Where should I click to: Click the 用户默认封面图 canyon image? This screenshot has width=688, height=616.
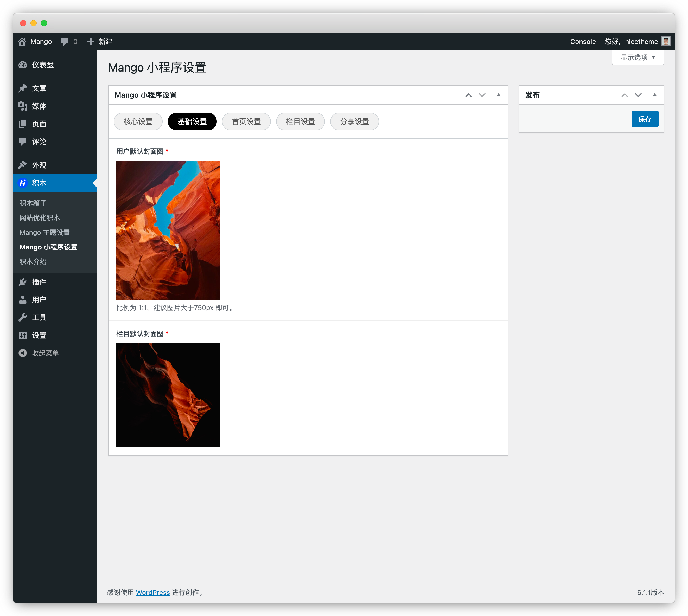point(168,230)
